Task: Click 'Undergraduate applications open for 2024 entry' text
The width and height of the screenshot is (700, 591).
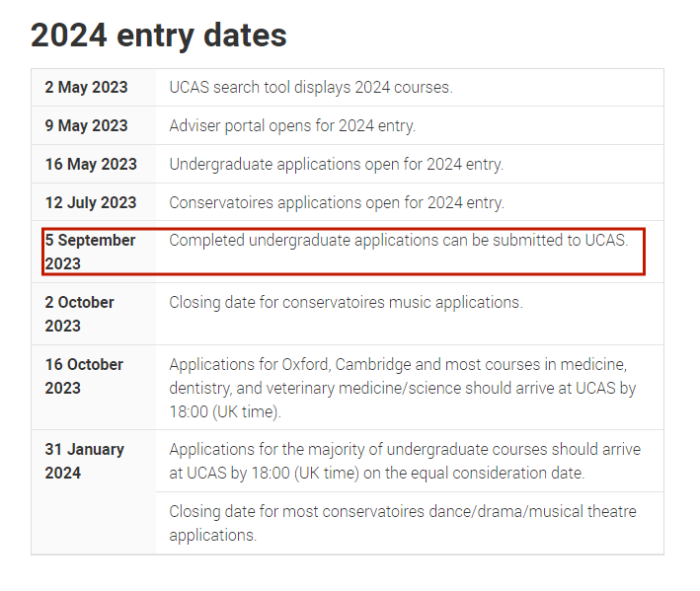Action: 336,165
